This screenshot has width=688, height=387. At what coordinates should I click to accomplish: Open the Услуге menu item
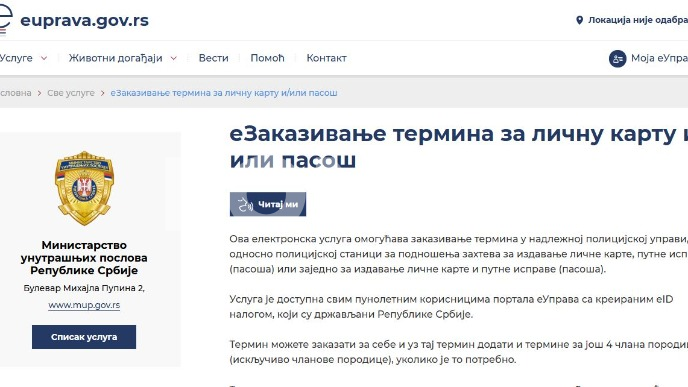(16, 58)
